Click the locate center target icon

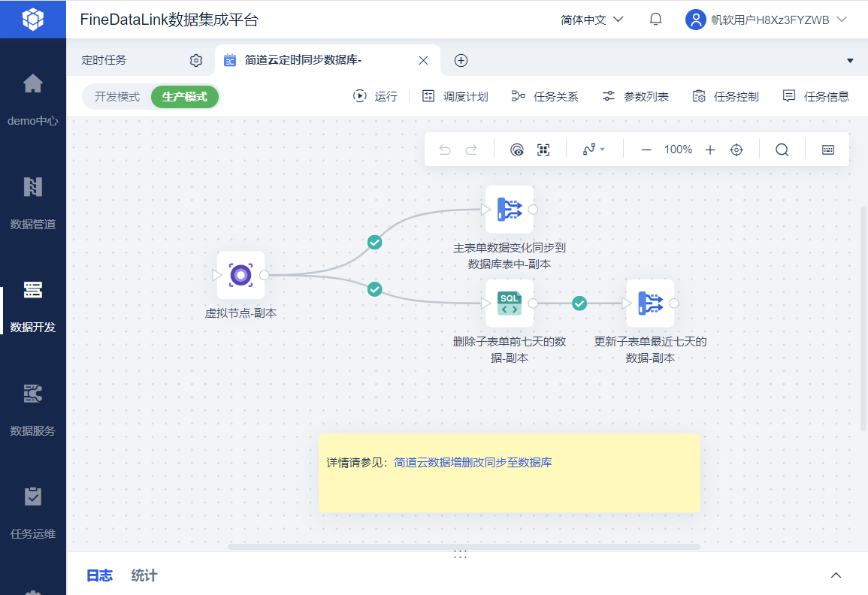pyautogui.click(x=736, y=150)
